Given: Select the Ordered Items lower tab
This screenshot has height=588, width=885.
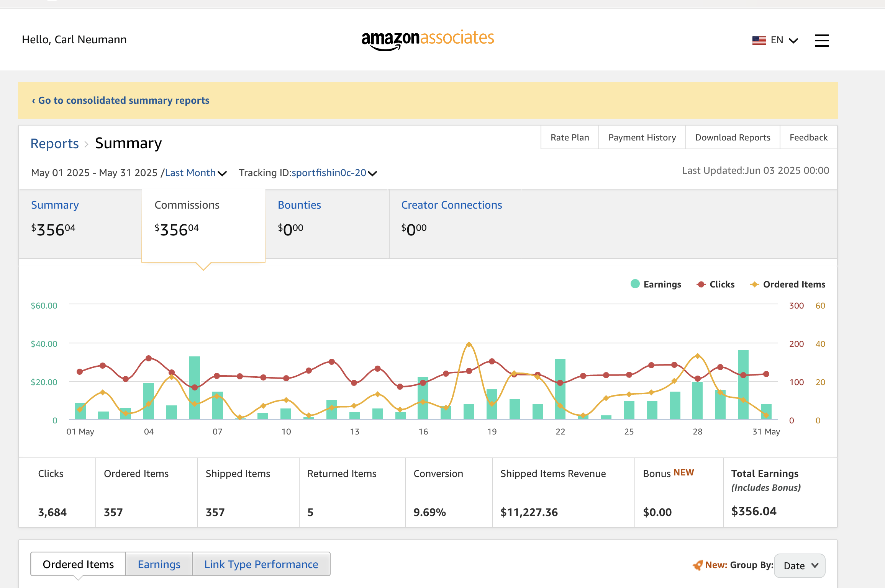Looking at the screenshot, I should (x=78, y=564).
